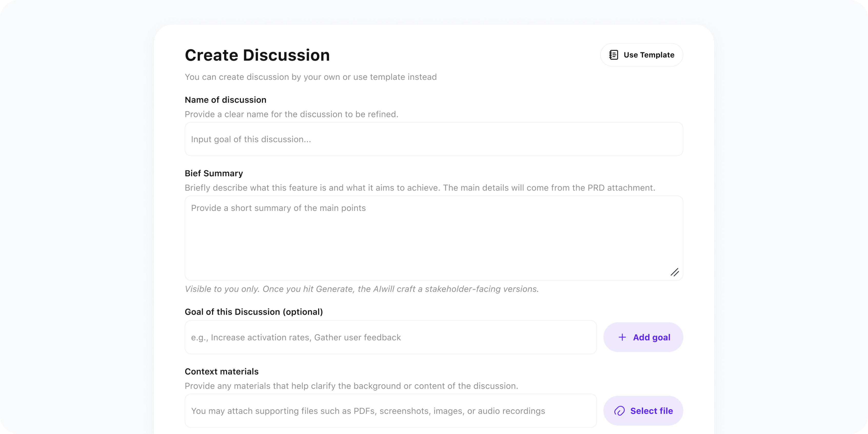Viewport: 868px width, 434px height.
Task: Click the placeholder inside the summary box
Action: click(x=278, y=208)
